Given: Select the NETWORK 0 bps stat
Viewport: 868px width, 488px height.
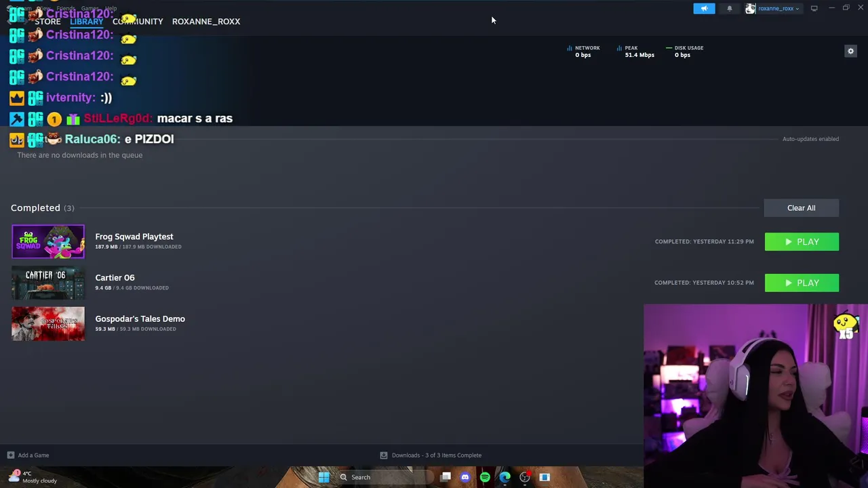Looking at the screenshot, I should click(x=583, y=52).
